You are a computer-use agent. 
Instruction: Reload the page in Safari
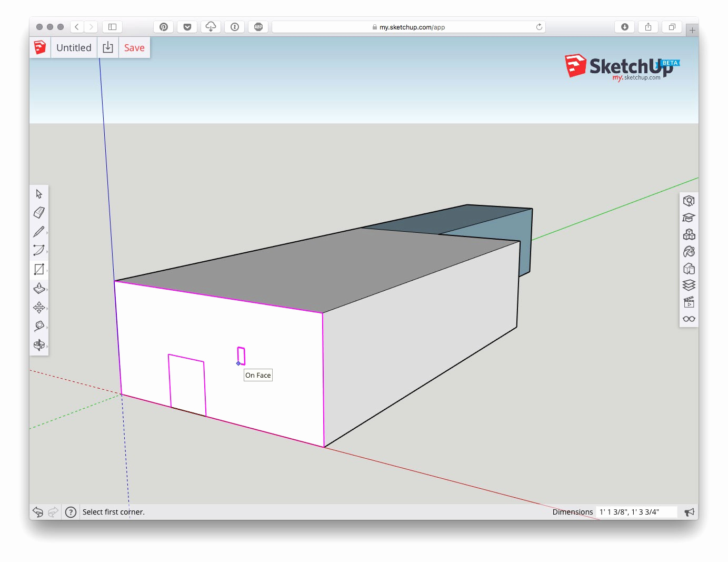pos(539,27)
